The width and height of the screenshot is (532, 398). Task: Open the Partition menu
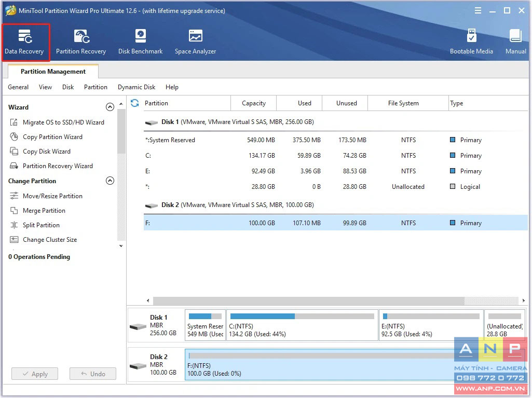coord(96,87)
